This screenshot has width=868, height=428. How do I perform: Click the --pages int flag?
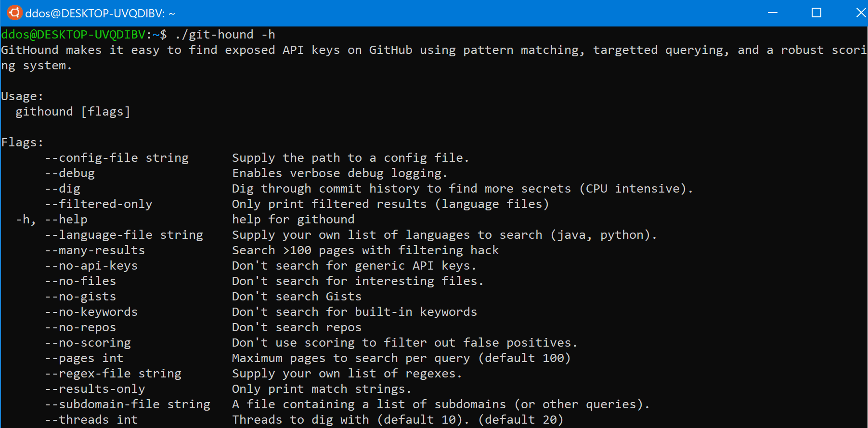[x=84, y=358]
